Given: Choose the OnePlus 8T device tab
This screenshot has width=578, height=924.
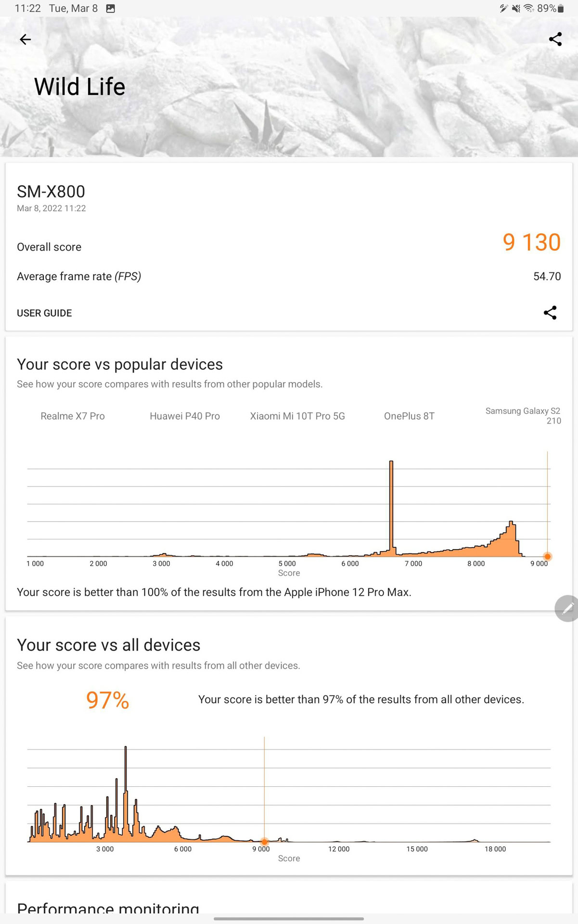Looking at the screenshot, I should [409, 416].
